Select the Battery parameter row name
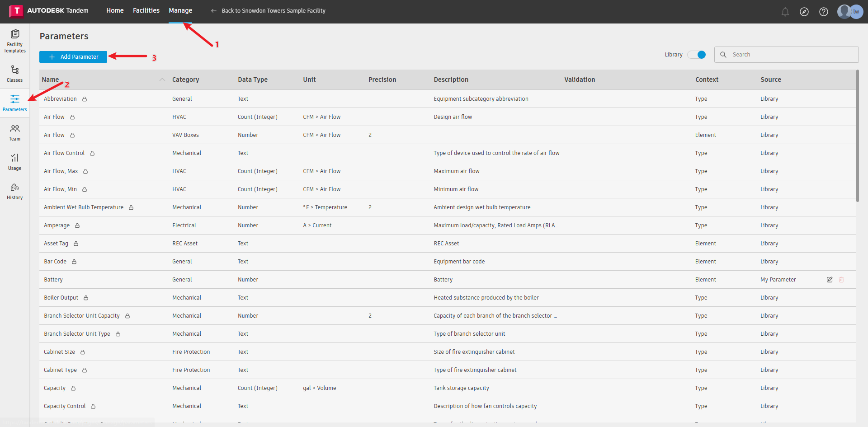Screen dimensions: 868x427 (x=53, y=280)
